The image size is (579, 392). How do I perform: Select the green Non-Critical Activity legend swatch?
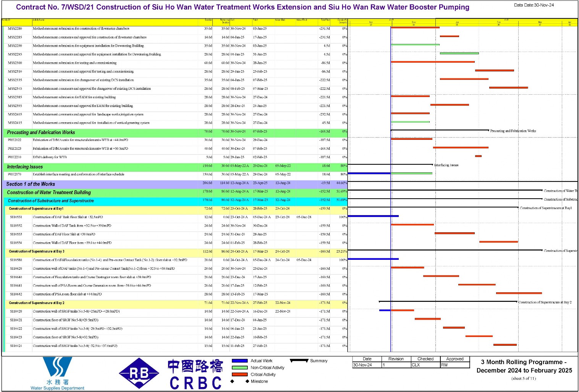click(240, 368)
